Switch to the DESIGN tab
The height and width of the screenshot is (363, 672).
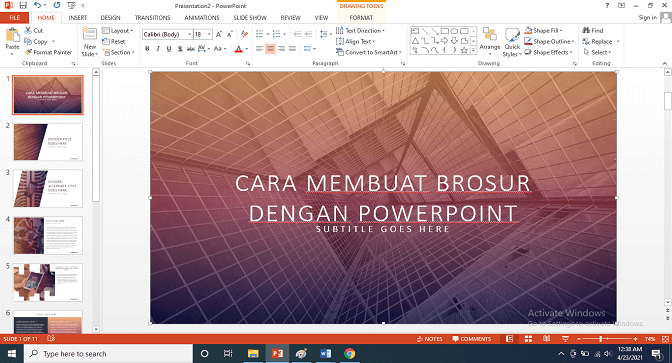coord(111,18)
